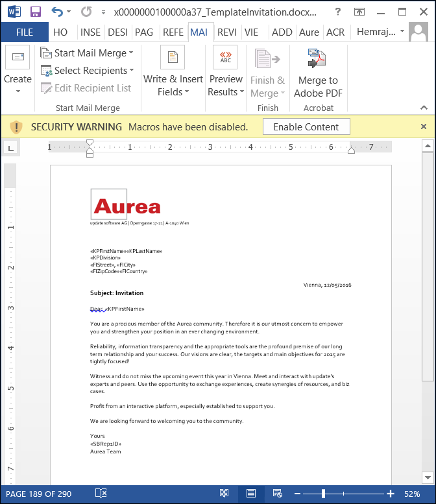
Task: Open Customize Quick Access Toolbar dropdown
Action: pos(103,12)
